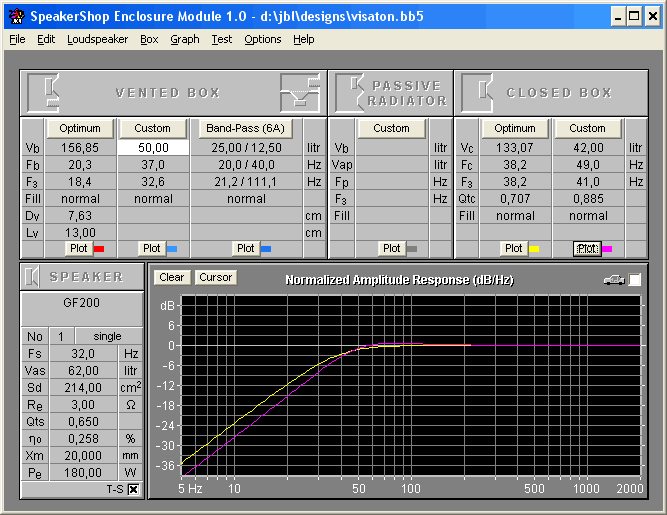The height and width of the screenshot is (515, 667).
Task: Click the Sd value 214,00
Action: pyautogui.click(x=83, y=387)
